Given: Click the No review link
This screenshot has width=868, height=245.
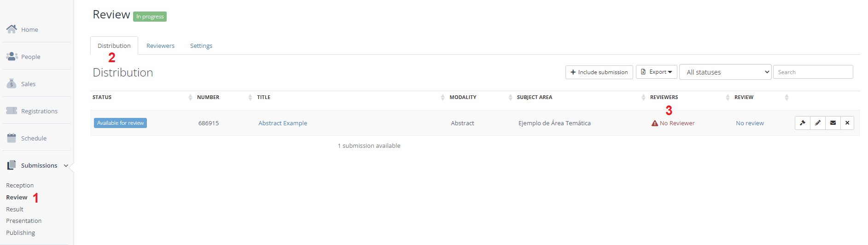Looking at the screenshot, I should (750, 123).
